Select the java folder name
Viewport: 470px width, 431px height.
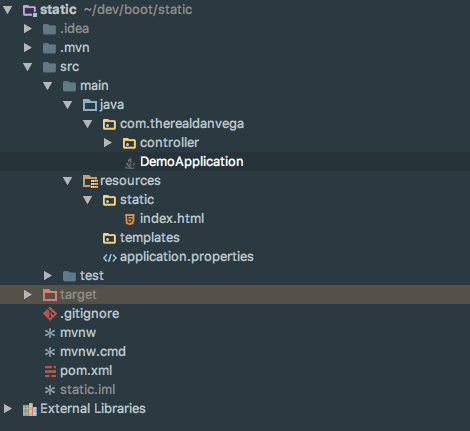pos(112,105)
